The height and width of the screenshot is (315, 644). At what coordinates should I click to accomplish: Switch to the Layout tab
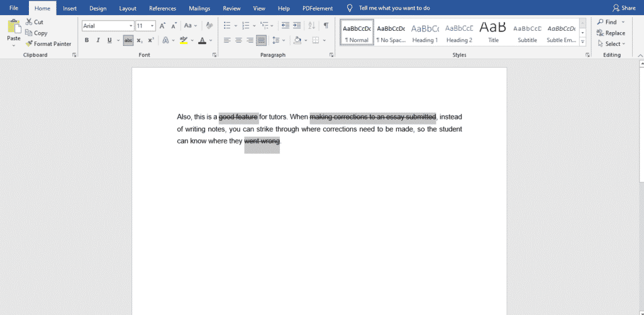[128, 8]
